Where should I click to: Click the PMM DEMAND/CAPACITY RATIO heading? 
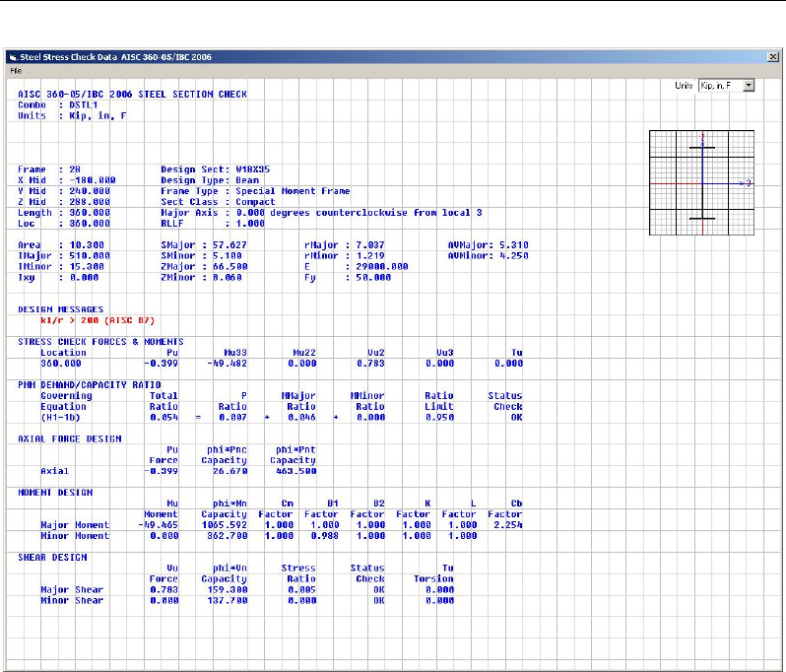pyautogui.click(x=80, y=384)
